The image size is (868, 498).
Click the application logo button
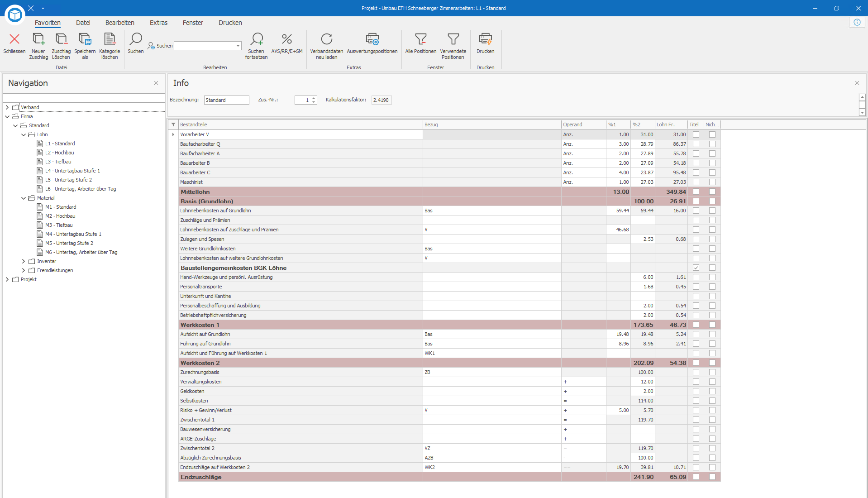click(x=15, y=15)
